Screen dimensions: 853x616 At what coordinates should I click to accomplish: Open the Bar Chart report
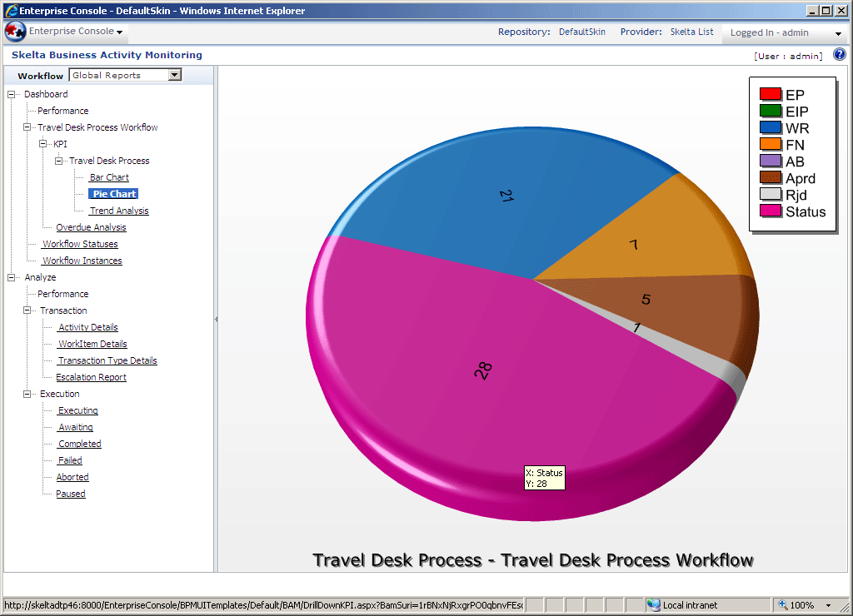(109, 177)
